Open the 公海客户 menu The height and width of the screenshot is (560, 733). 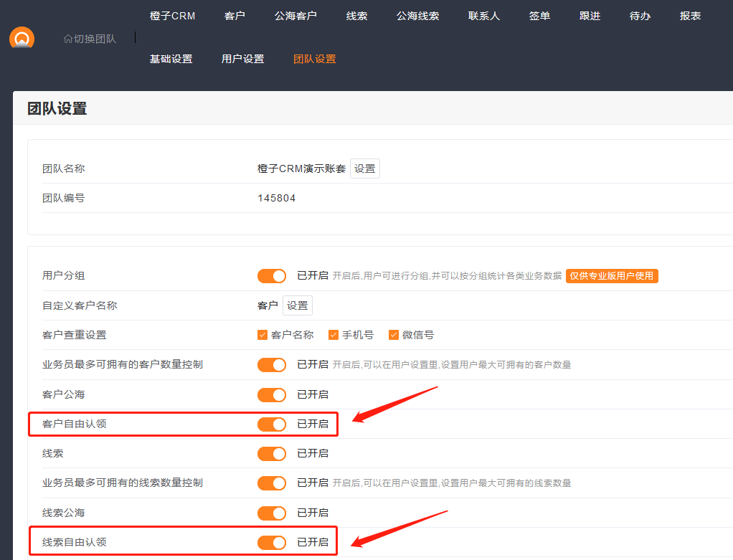pyautogui.click(x=295, y=16)
